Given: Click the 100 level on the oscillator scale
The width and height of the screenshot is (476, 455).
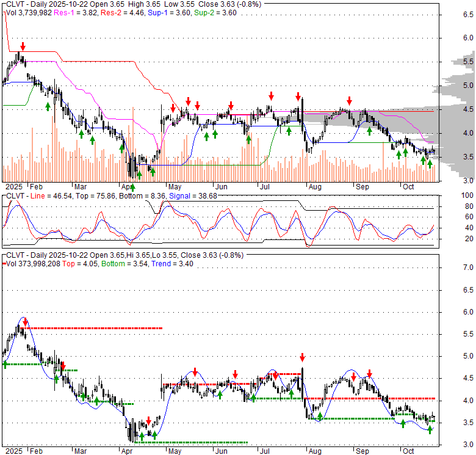Looking at the screenshot, I should tap(467, 195).
